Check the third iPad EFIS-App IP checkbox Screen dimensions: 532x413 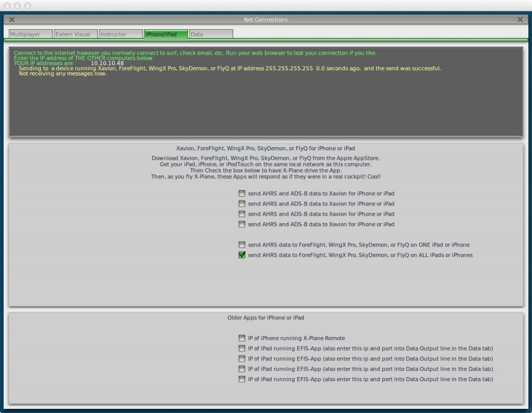click(242, 369)
